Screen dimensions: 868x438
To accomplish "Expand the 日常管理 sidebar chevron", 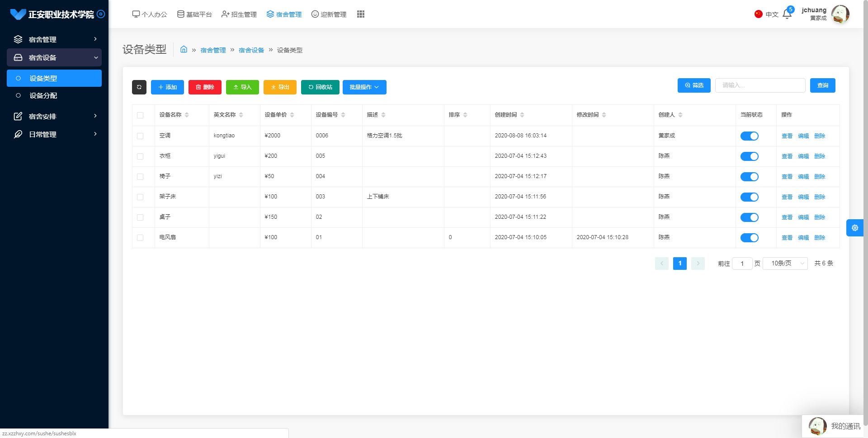I will tap(95, 134).
